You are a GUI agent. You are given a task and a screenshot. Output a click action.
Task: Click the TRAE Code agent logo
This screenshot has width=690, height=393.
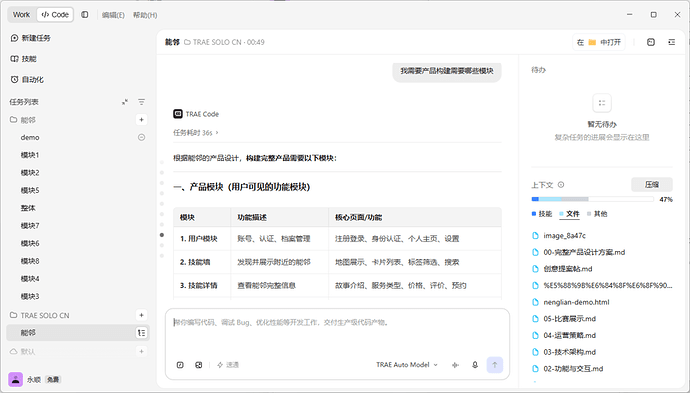[x=178, y=114]
